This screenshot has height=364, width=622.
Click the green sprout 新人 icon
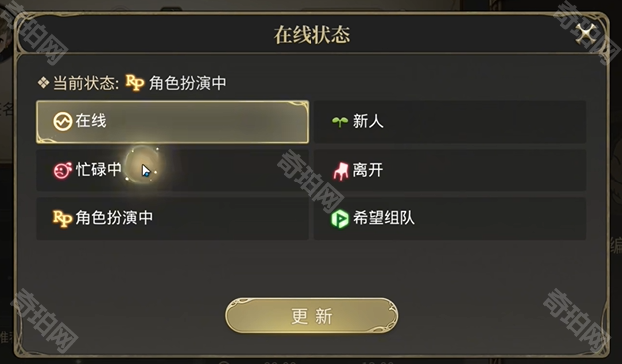click(x=340, y=122)
